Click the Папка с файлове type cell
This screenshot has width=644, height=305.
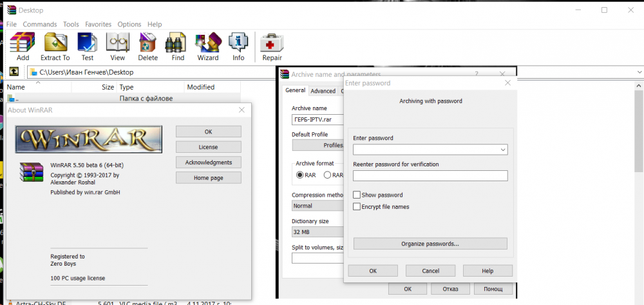[146, 98]
